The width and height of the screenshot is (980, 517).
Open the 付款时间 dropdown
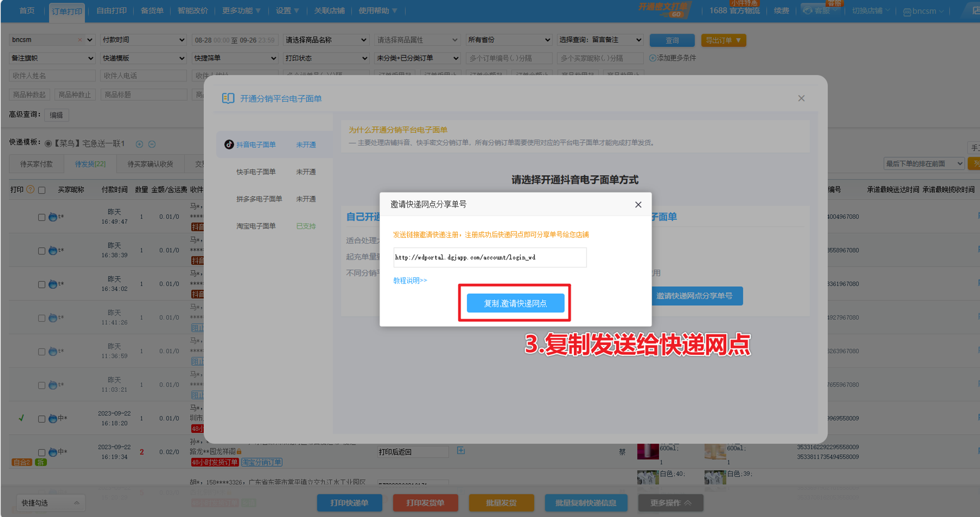[143, 40]
